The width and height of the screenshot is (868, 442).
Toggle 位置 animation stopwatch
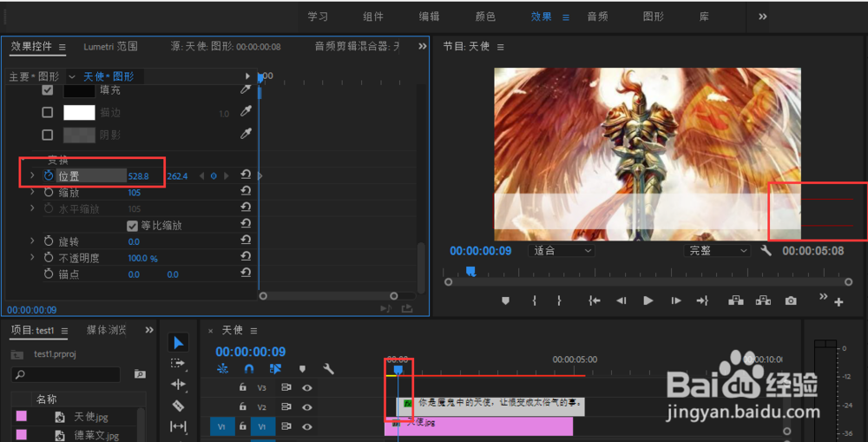49,175
